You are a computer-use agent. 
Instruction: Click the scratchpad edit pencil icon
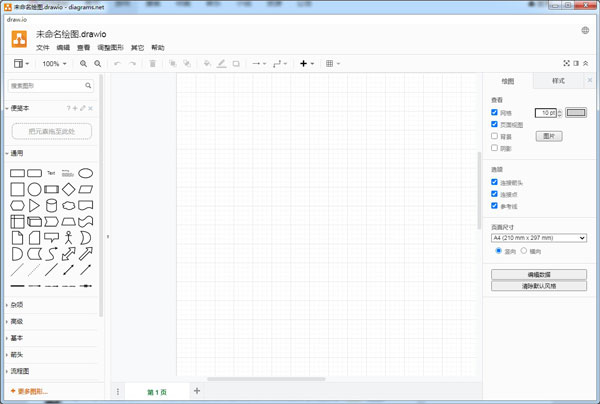83,108
